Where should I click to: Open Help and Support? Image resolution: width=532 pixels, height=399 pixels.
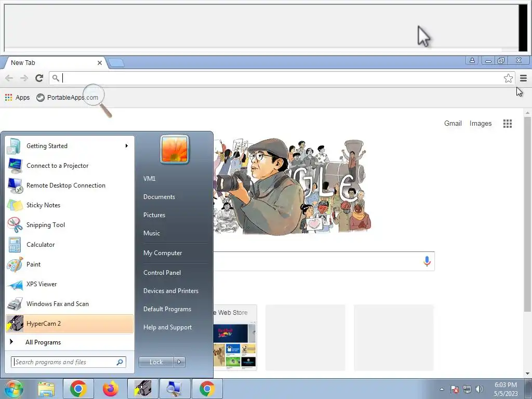point(167,327)
